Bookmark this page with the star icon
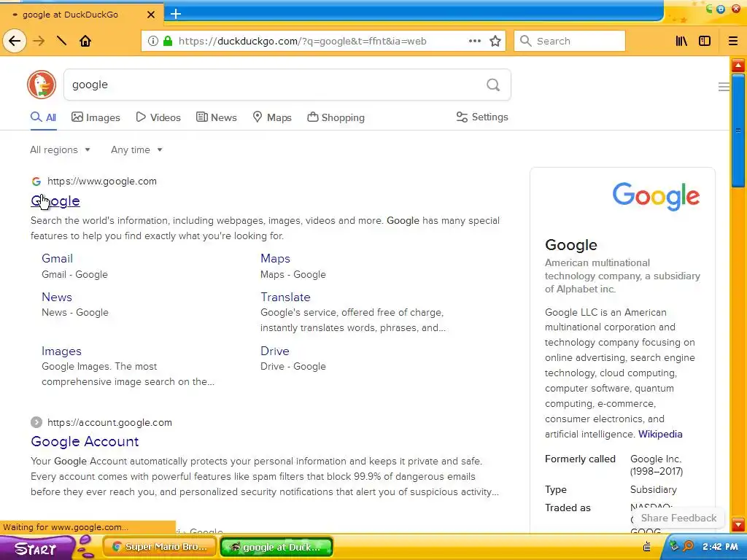The image size is (747, 560). click(495, 41)
